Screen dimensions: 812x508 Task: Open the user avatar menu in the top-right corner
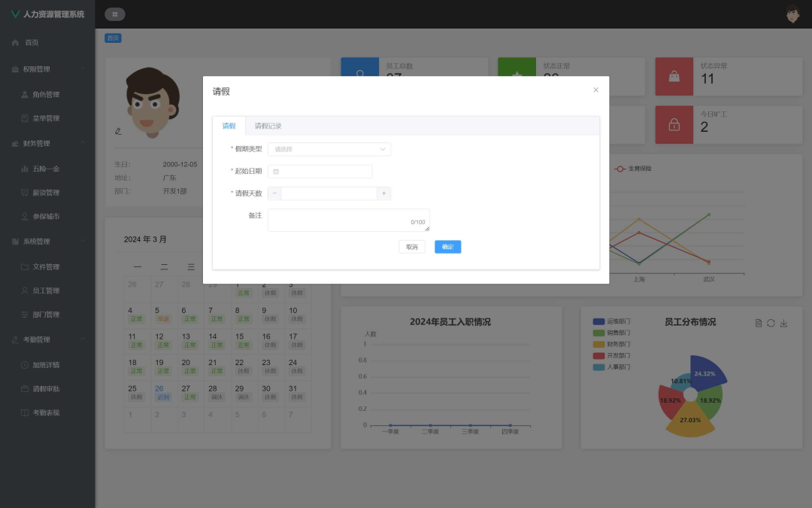[x=792, y=14]
